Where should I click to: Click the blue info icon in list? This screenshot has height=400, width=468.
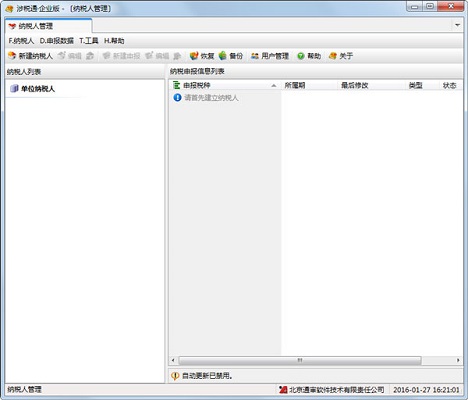tap(177, 98)
